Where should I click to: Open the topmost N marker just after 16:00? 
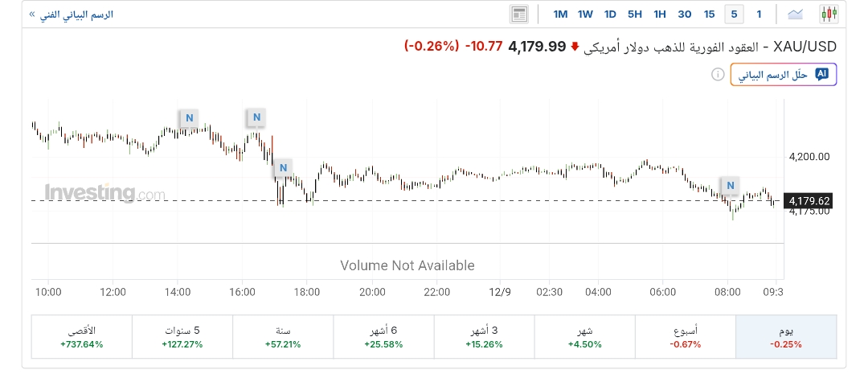click(x=256, y=117)
